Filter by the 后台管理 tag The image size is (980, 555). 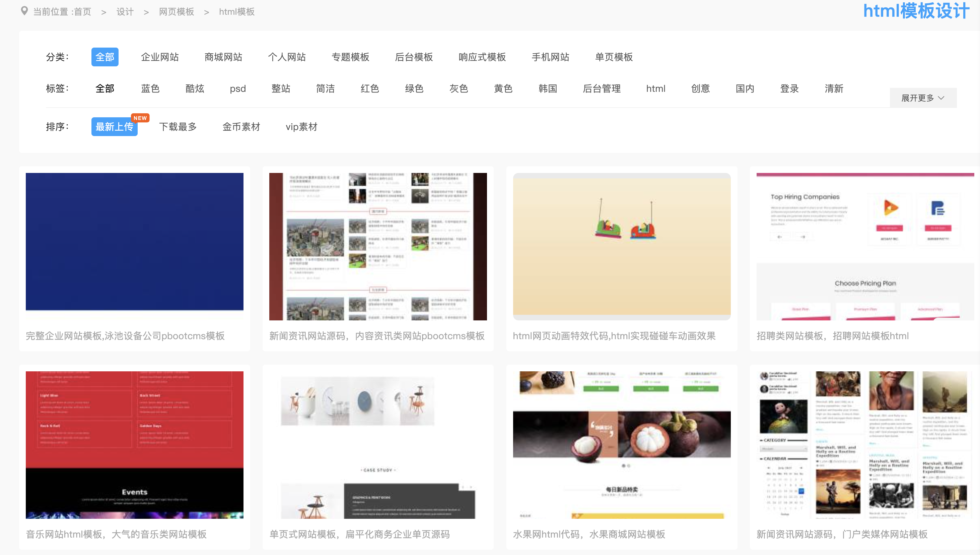coord(602,88)
